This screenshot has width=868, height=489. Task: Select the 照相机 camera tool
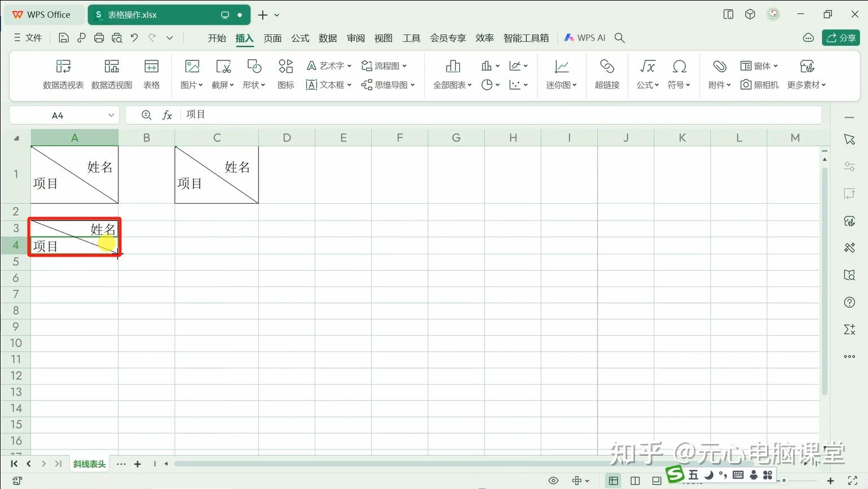tap(759, 85)
